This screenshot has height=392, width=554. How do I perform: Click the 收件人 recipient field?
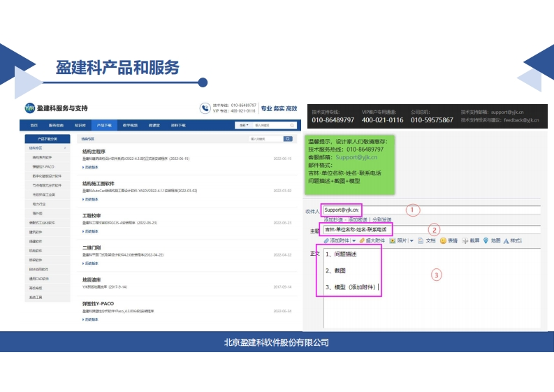click(432, 210)
